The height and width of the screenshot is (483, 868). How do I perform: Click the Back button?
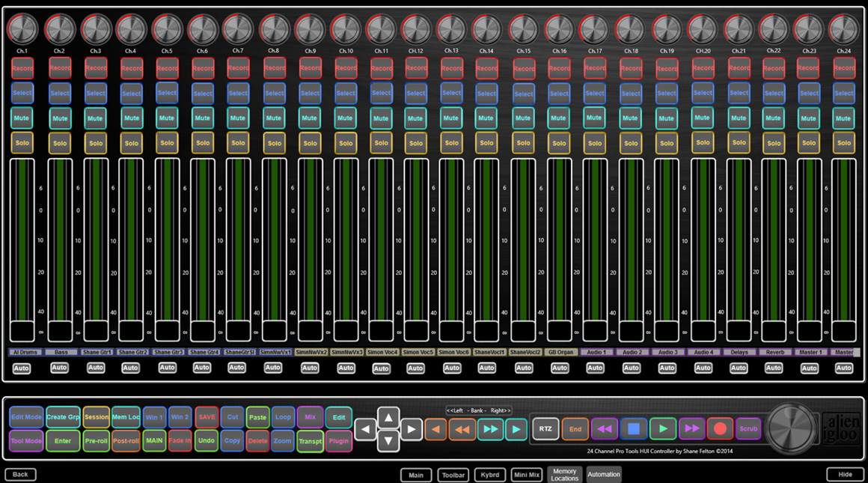coord(20,475)
